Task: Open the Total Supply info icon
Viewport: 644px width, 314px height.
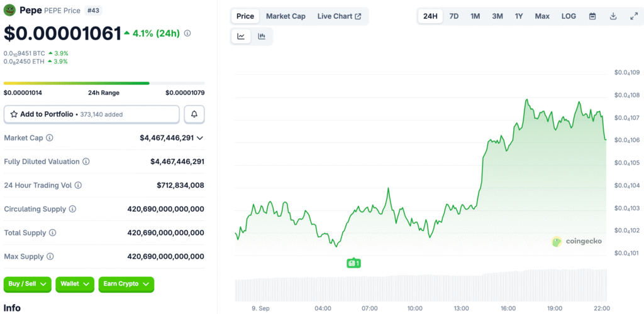Action: [x=53, y=233]
